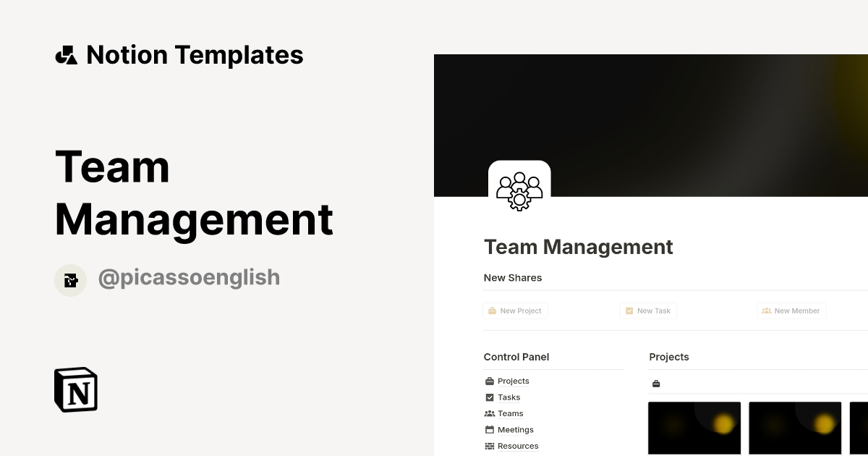
Task: Open the Tasks entry in Control Panel
Action: click(509, 397)
